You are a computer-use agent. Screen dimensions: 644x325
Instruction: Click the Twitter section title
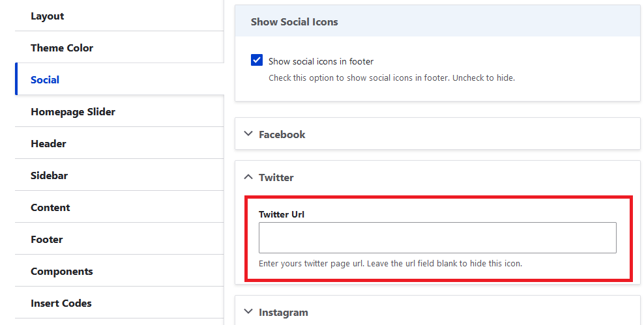pyautogui.click(x=276, y=178)
